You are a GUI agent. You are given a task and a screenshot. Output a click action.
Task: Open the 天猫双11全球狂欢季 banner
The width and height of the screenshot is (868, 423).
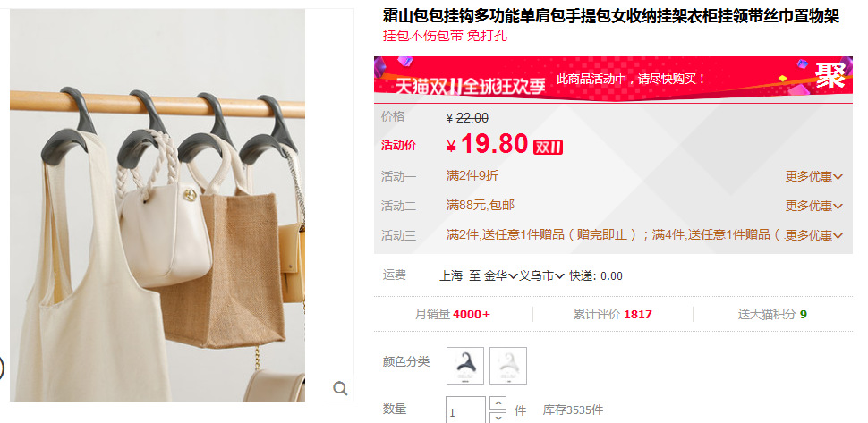coord(613,79)
